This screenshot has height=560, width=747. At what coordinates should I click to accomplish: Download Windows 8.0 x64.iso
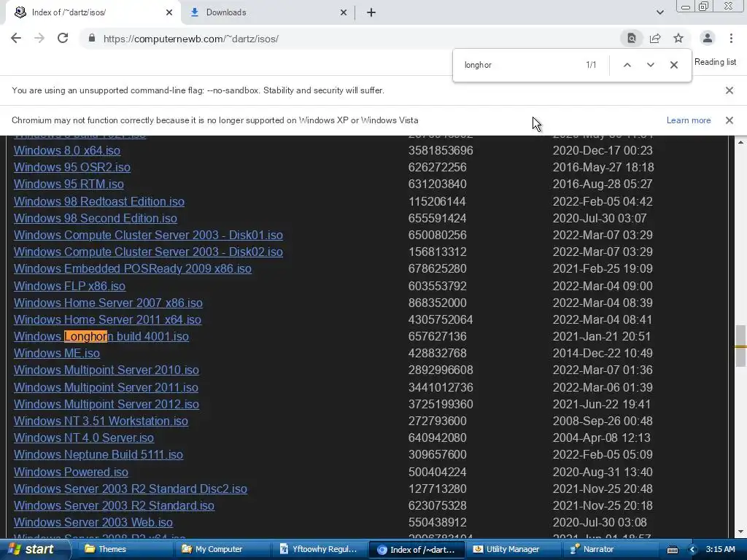coord(67,150)
